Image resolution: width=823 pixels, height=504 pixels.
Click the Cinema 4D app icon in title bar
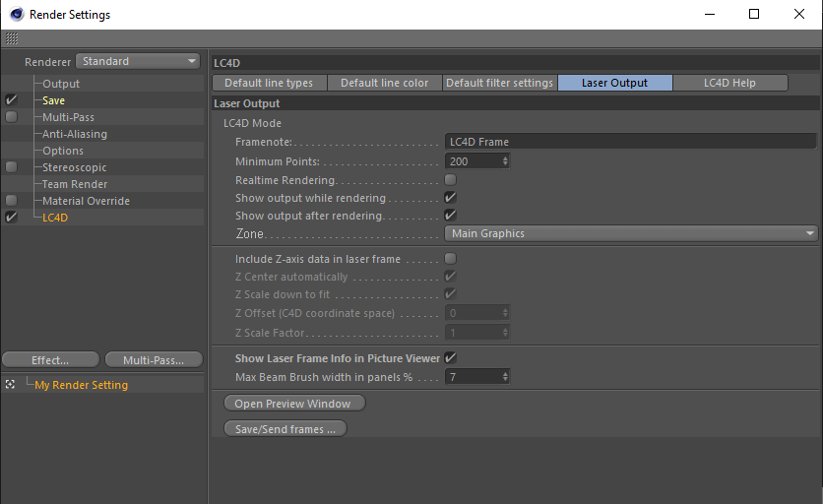(16, 15)
